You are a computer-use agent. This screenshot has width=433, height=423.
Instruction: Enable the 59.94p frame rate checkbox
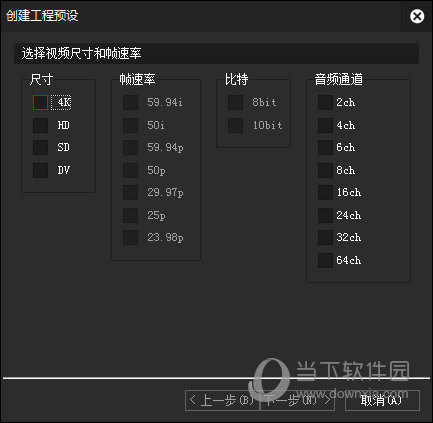click(130, 147)
